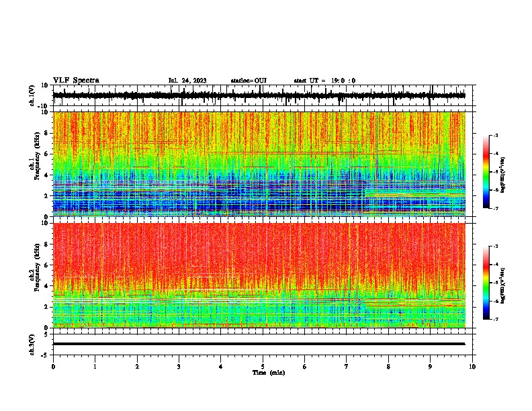Click the "Time (min)" axis label

tap(269, 373)
